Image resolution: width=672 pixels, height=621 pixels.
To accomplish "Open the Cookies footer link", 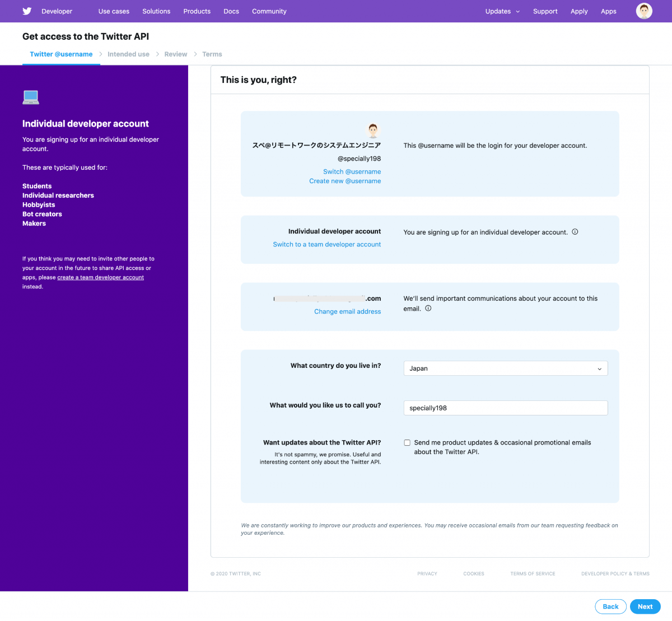I will tap(474, 574).
